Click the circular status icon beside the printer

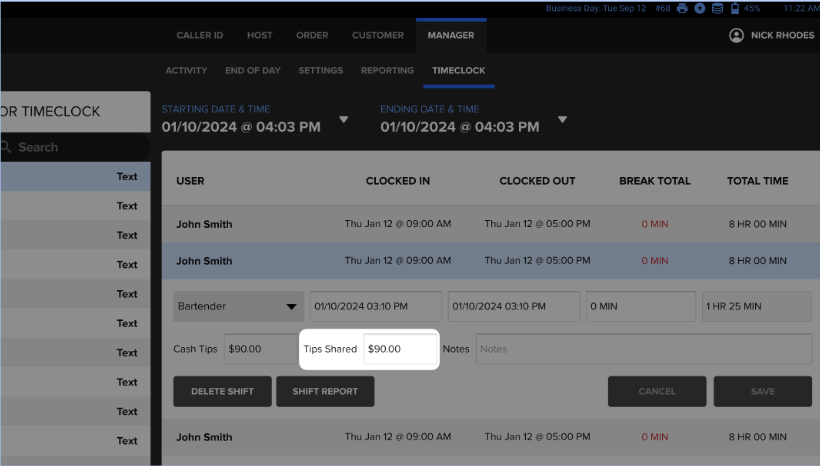700,8
